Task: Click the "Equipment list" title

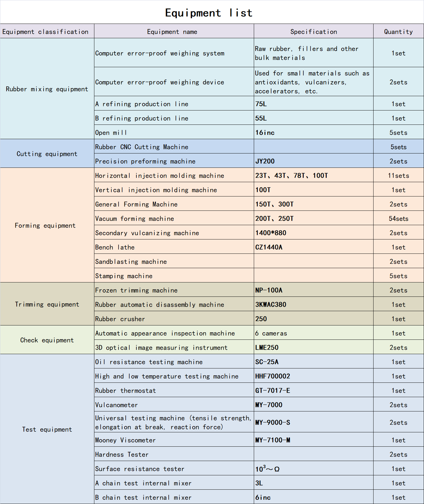Action: click(209, 13)
